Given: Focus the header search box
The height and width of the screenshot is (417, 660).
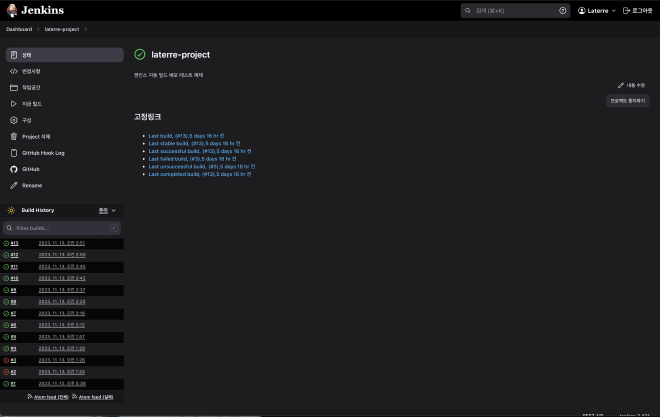Looking at the screenshot, I should coord(515,11).
